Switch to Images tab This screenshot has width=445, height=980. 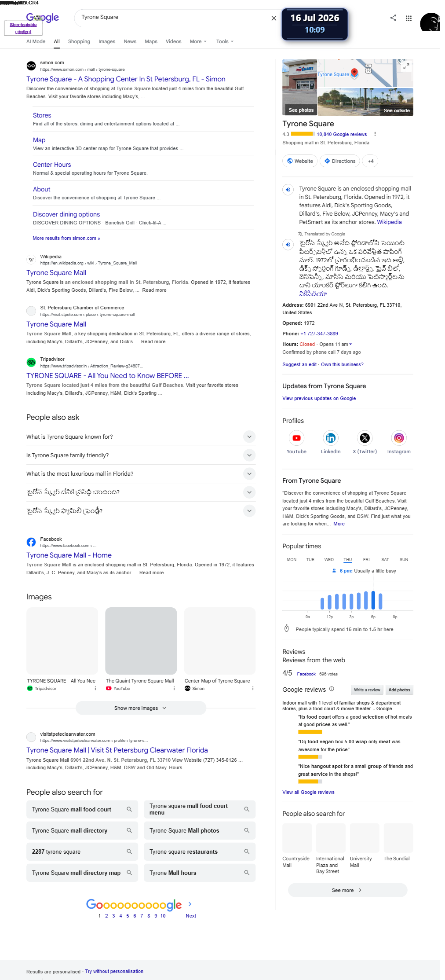tap(107, 41)
